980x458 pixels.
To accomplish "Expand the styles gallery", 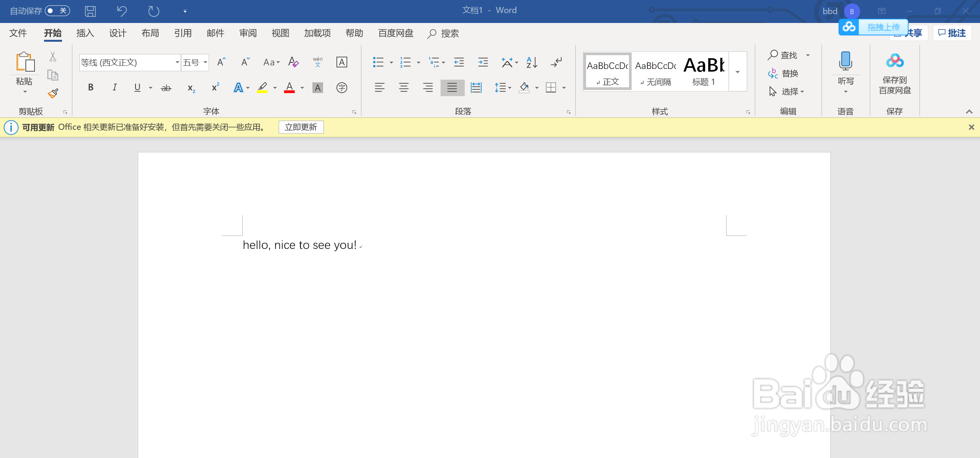I will tap(738, 72).
